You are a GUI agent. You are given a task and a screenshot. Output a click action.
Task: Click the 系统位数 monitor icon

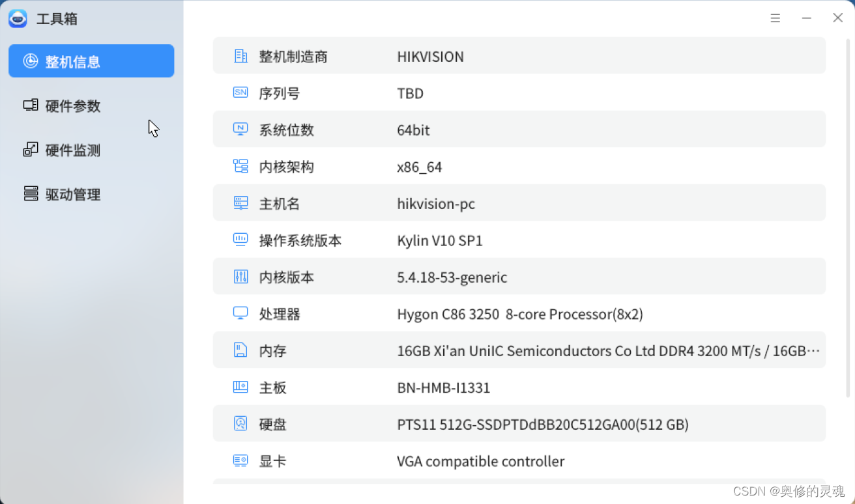(240, 130)
